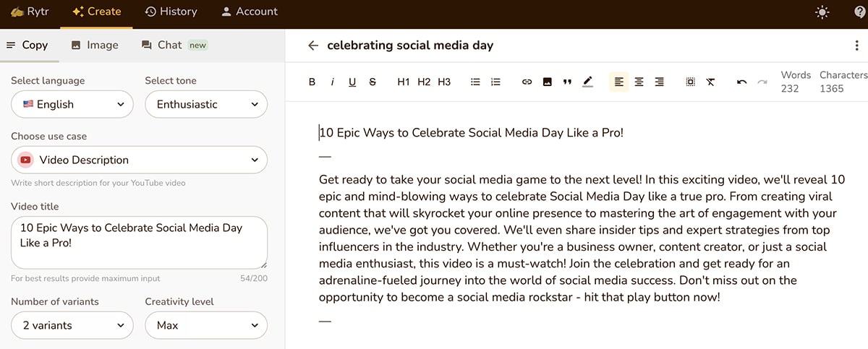The height and width of the screenshot is (349, 868).
Task: Open the Account page
Action: click(249, 12)
